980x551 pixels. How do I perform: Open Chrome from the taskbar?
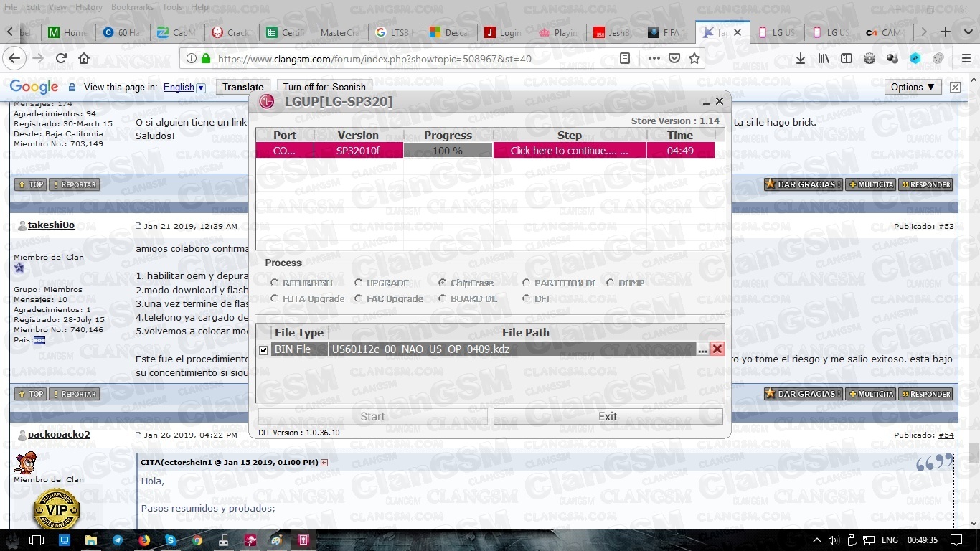coord(197,540)
